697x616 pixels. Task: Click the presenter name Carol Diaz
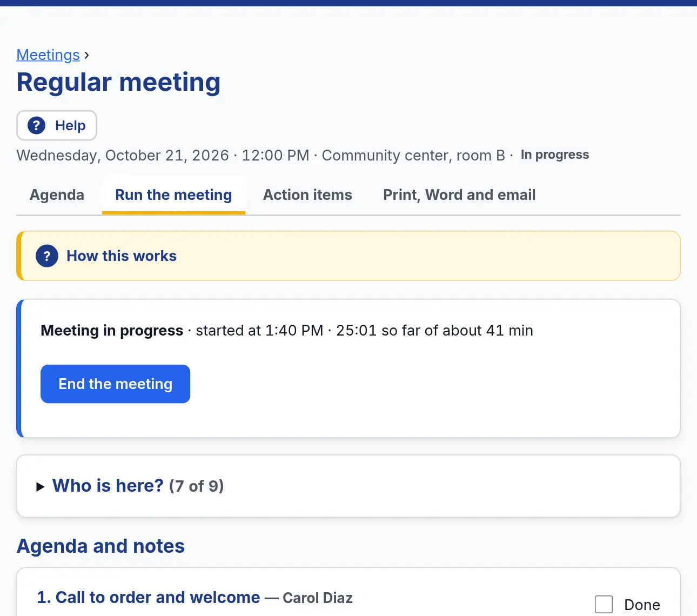tap(318, 598)
